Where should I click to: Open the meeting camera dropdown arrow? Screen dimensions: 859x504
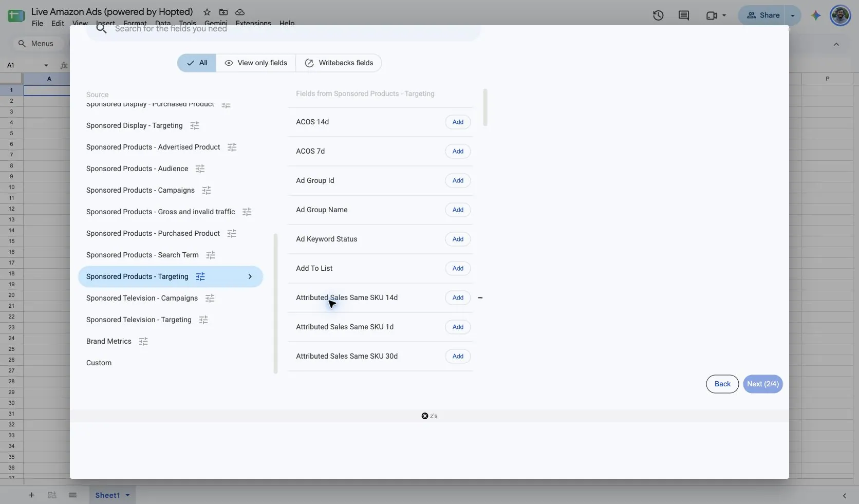pos(724,15)
